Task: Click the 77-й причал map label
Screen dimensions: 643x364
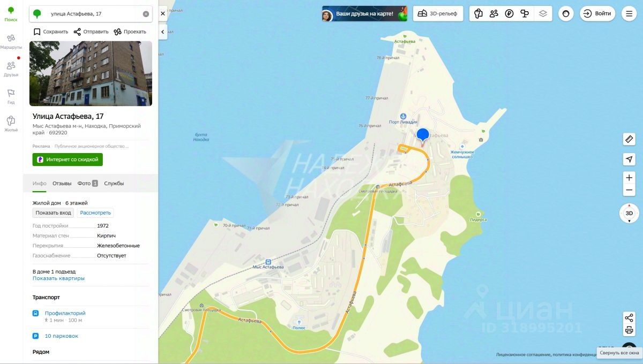Action: click(376, 98)
